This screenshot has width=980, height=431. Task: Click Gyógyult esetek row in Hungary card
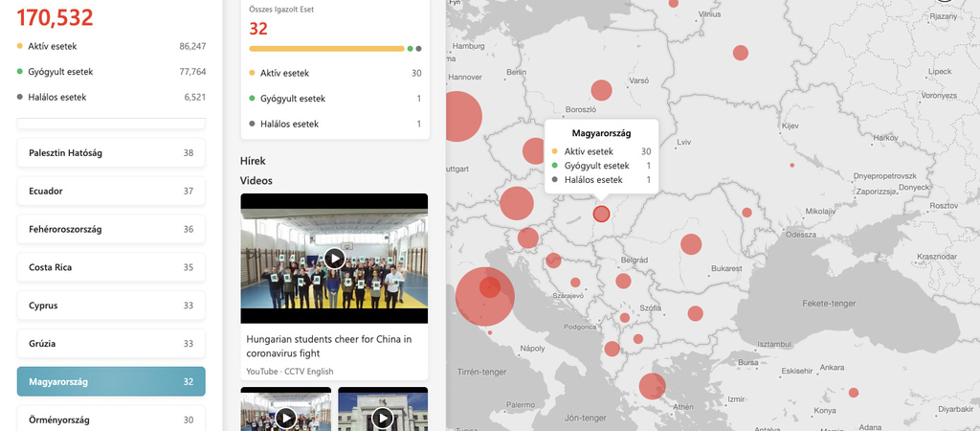point(335,99)
